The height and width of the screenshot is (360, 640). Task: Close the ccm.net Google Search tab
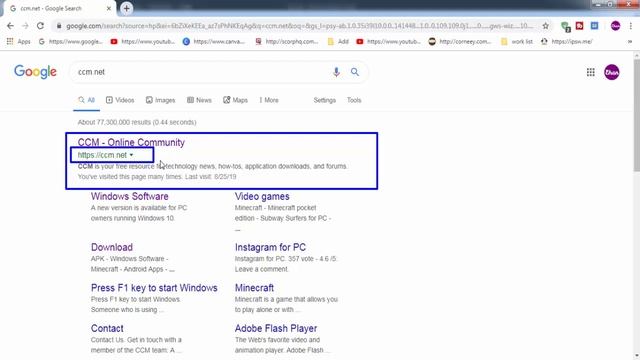tap(109, 8)
